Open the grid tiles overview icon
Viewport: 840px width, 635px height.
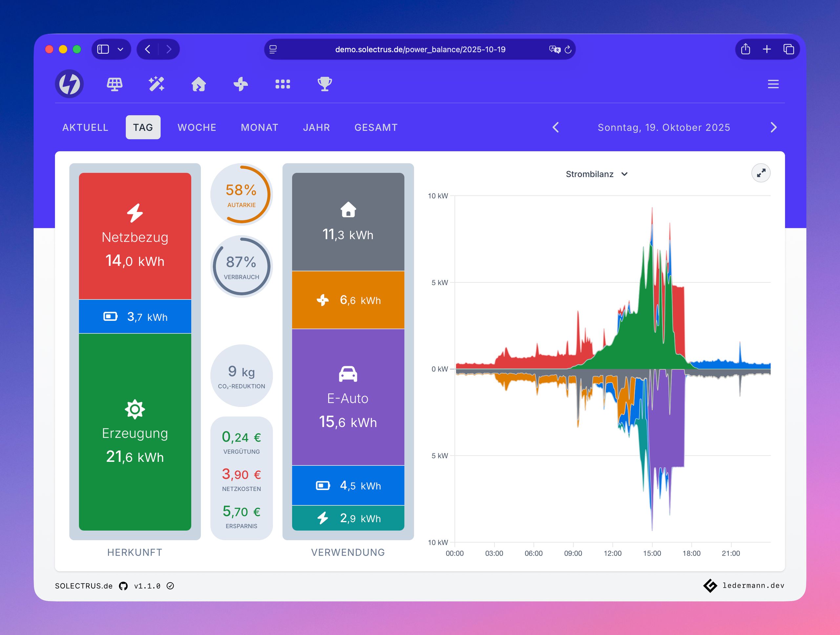click(x=283, y=84)
